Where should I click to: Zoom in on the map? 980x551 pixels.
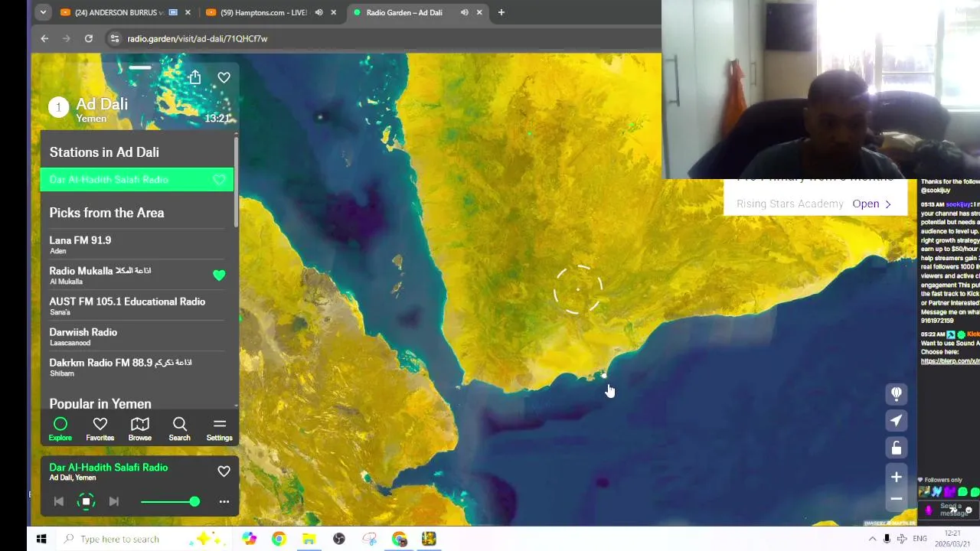[897, 478]
